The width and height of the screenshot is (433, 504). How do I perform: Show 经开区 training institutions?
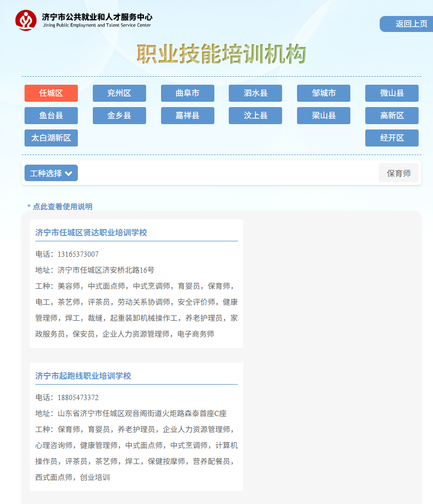coord(392,138)
